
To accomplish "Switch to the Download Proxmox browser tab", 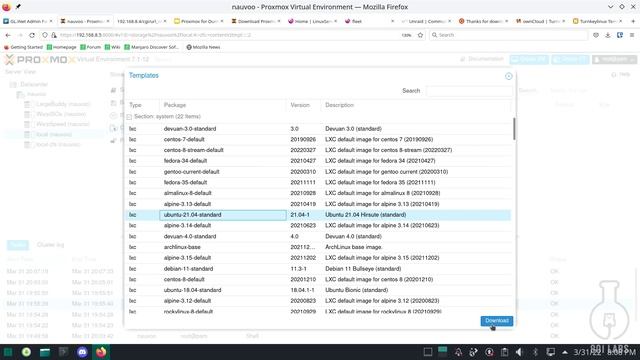I will (x=256, y=21).
